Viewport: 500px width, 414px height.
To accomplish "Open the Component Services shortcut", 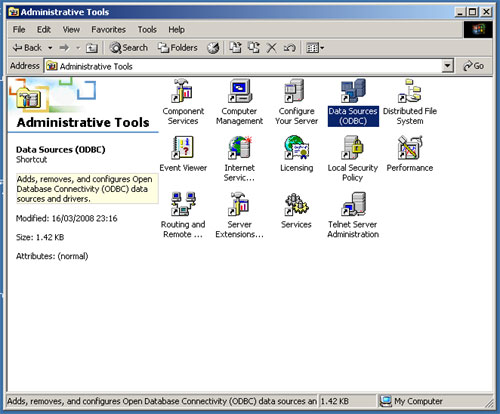I will (x=182, y=91).
